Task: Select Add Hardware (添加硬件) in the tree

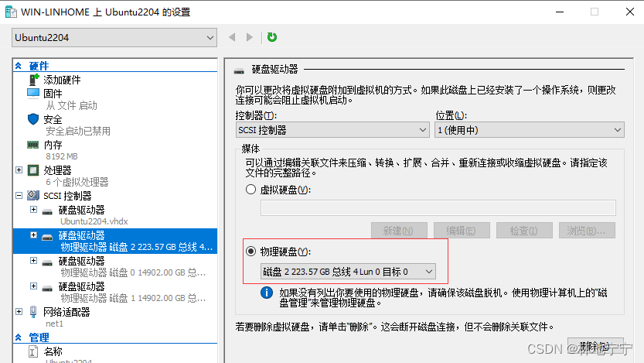Action: click(62, 80)
